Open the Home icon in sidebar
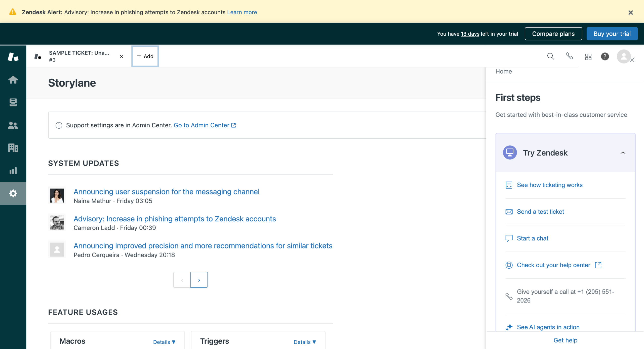The image size is (644, 349). (13, 80)
